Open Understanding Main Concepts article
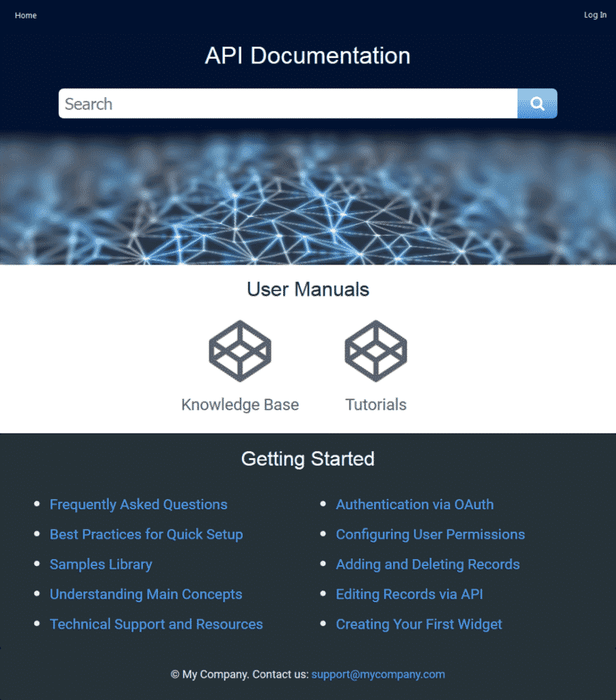This screenshot has width=616, height=700. pyautogui.click(x=146, y=594)
